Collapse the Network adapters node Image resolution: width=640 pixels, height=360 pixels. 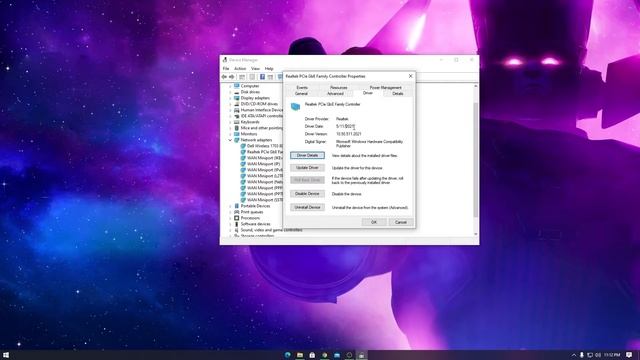tap(230, 140)
